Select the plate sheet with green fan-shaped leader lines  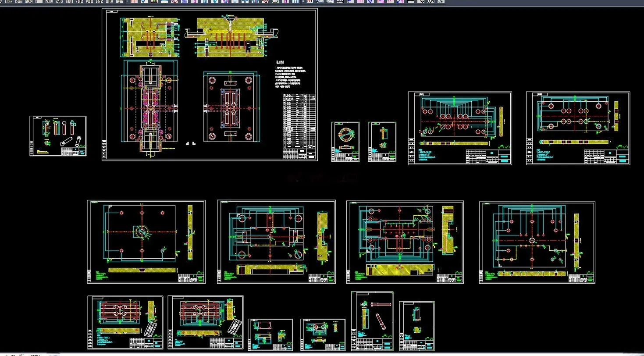pyautogui.click(x=460, y=128)
